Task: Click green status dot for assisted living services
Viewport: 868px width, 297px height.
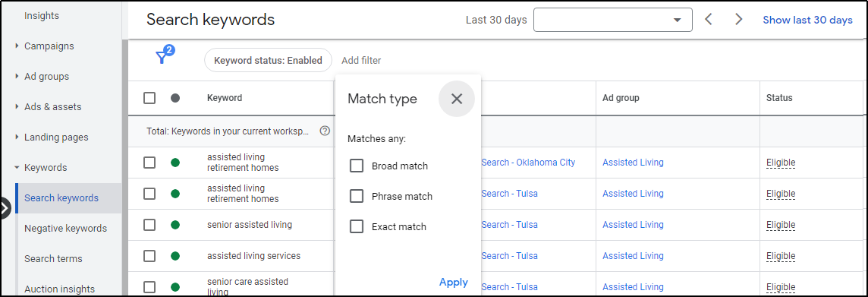Action: 175,256
